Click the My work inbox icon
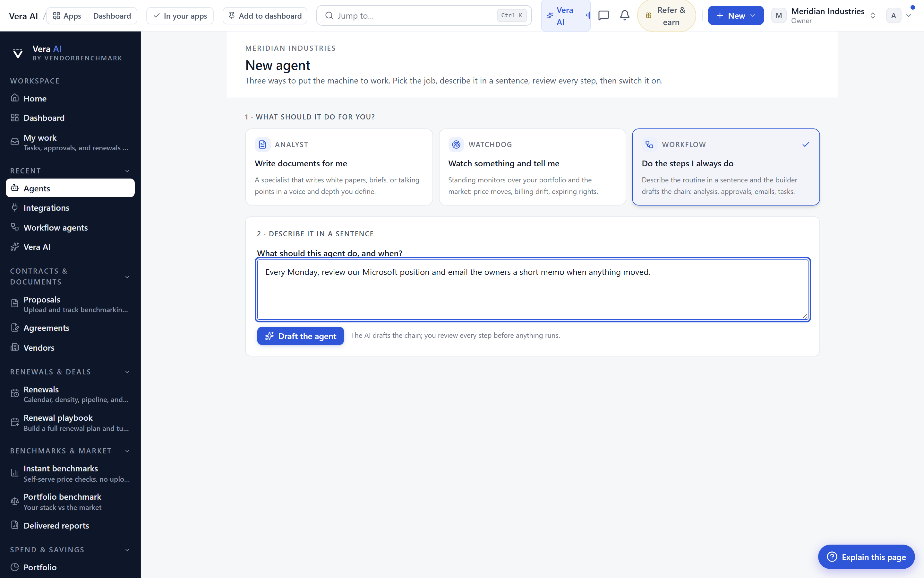The image size is (924, 578). [x=14, y=142]
